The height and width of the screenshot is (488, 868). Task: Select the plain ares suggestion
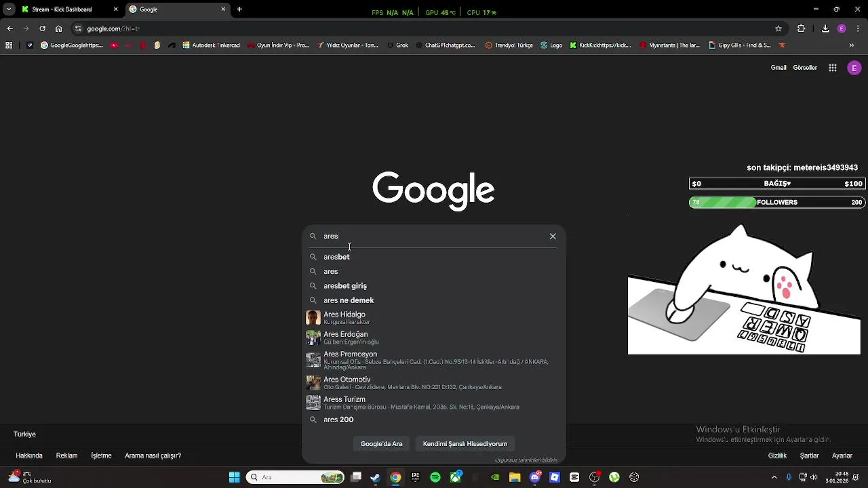click(434, 271)
